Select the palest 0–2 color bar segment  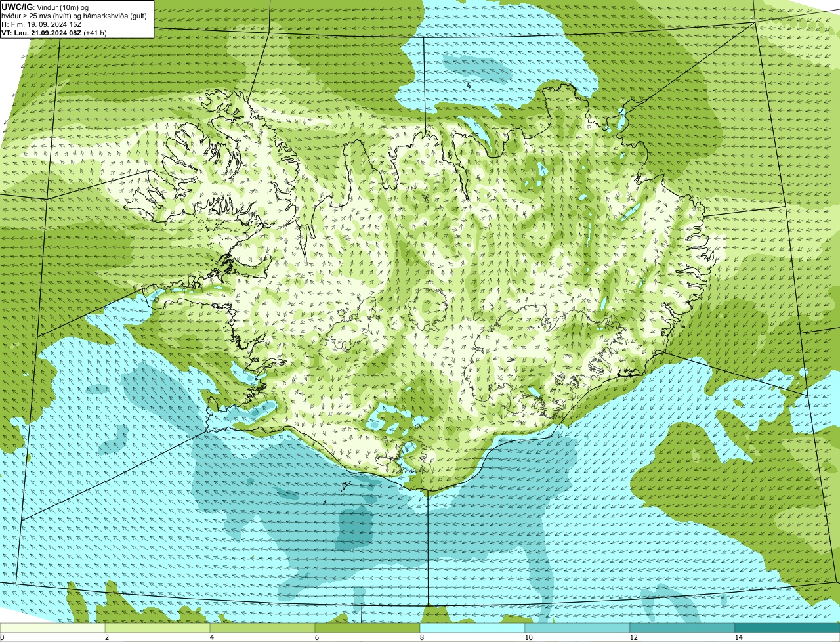click(x=53, y=628)
